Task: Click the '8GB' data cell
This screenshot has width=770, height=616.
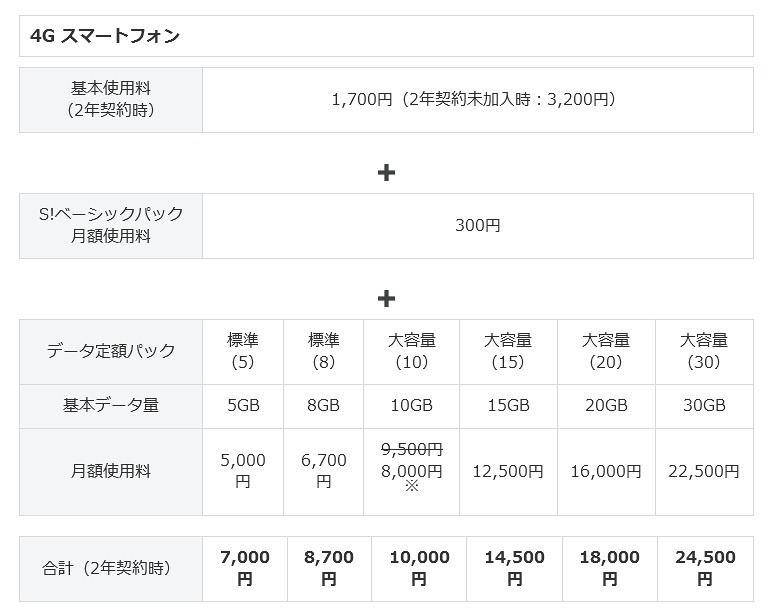Action: point(324,406)
